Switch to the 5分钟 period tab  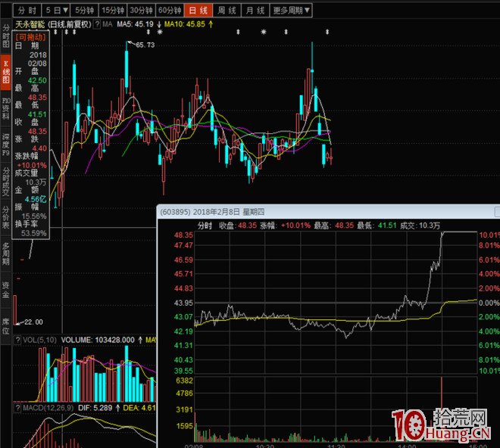[x=85, y=11]
